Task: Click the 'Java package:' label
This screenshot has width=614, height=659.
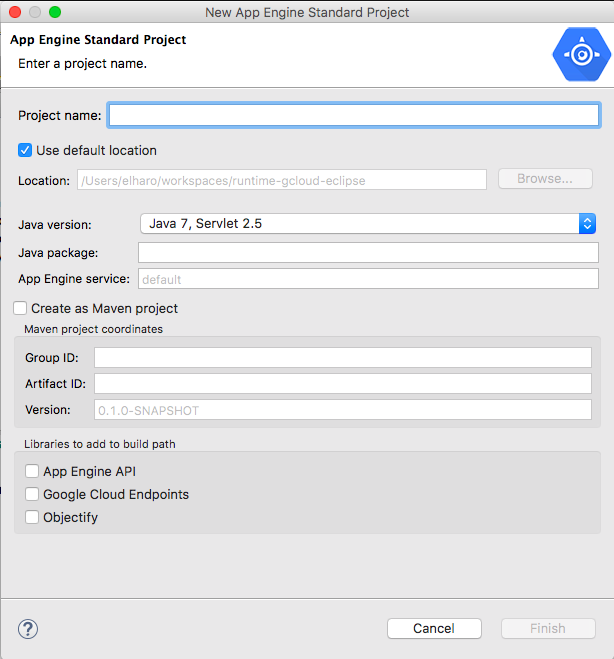Action: 58,253
